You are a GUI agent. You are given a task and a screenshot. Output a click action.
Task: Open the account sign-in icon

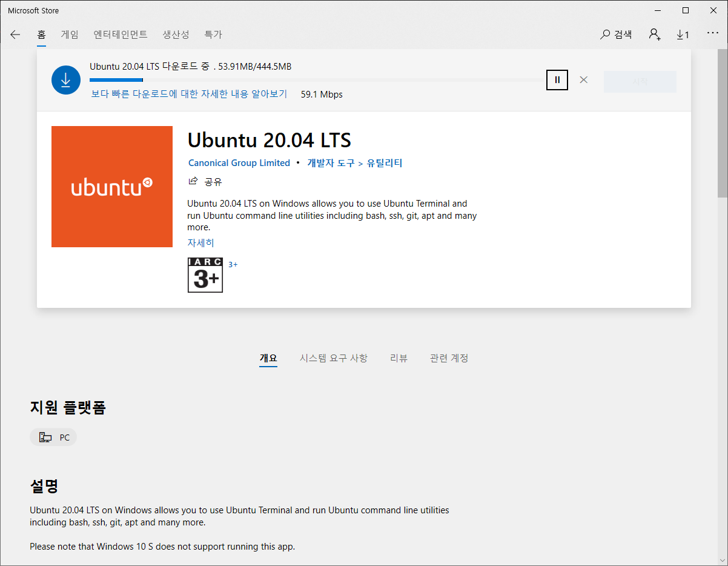click(655, 35)
